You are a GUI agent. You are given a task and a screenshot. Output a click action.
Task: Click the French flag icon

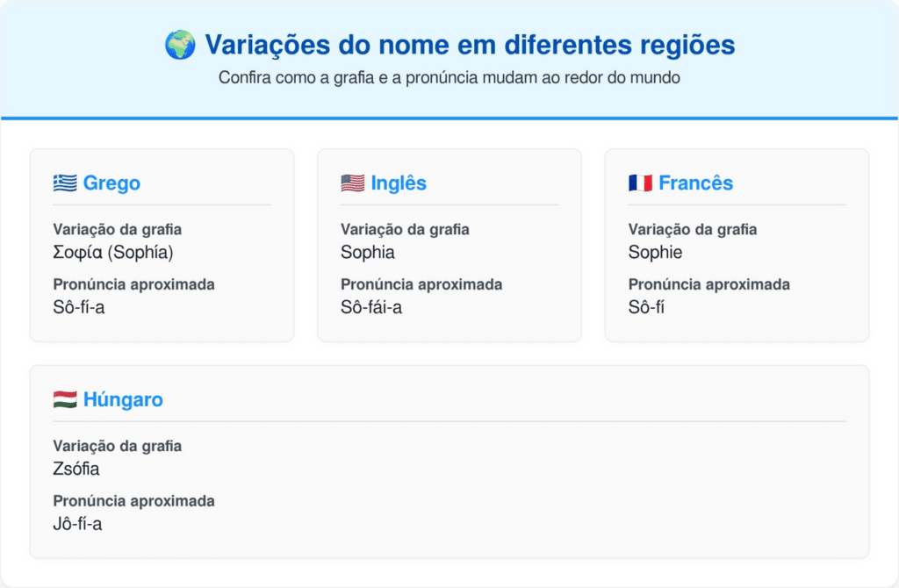pos(640,183)
